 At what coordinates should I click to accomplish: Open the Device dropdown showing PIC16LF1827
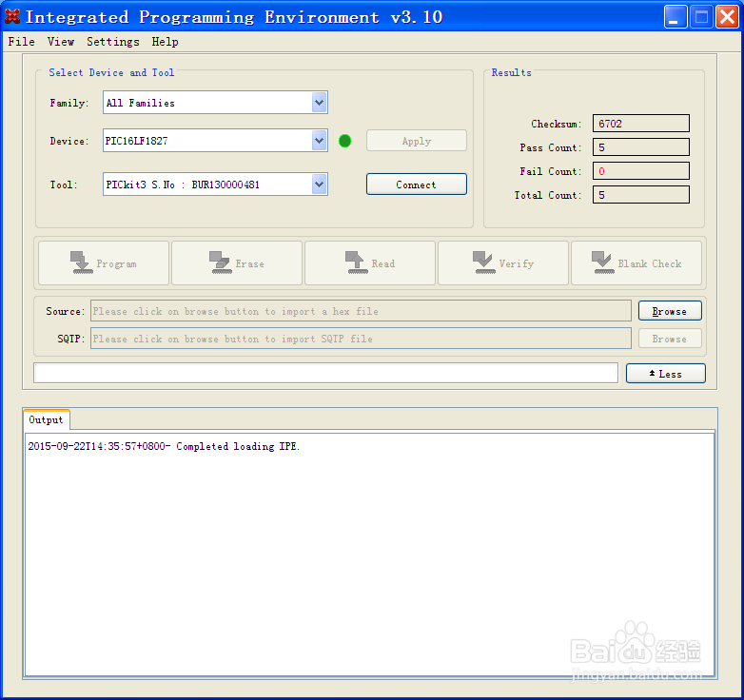(320, 141)
